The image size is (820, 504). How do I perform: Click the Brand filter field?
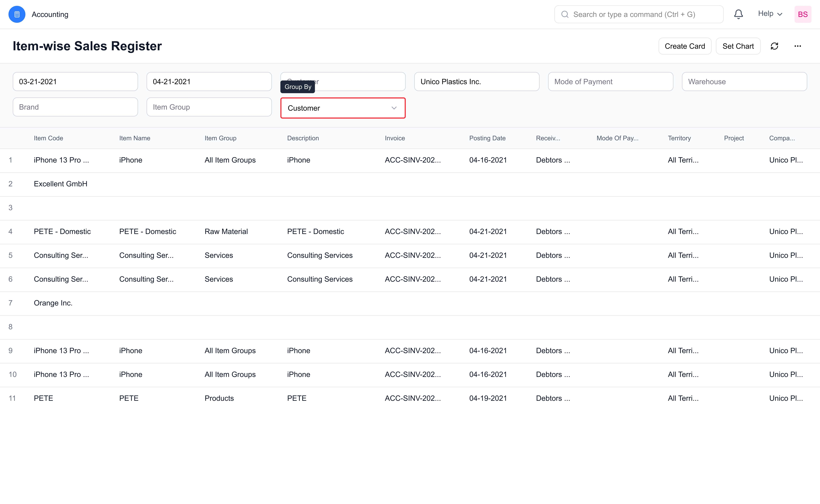(x=75, y=107)
